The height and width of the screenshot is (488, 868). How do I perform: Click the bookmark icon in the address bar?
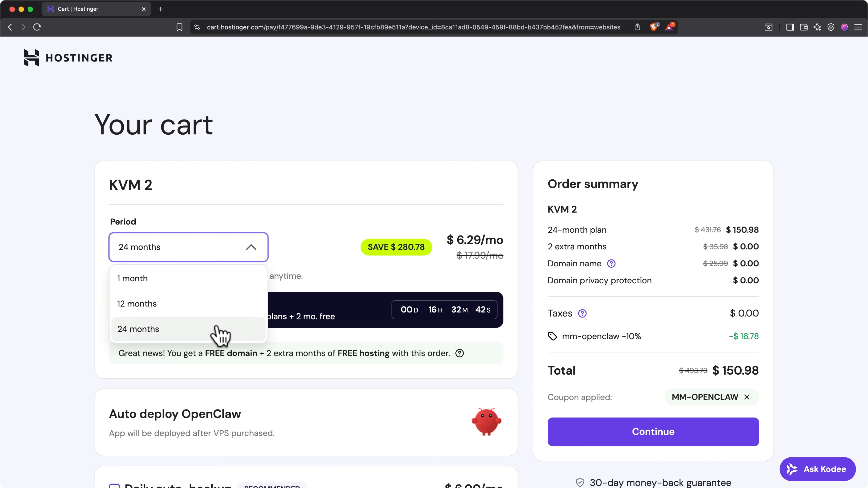pos(179,27)
